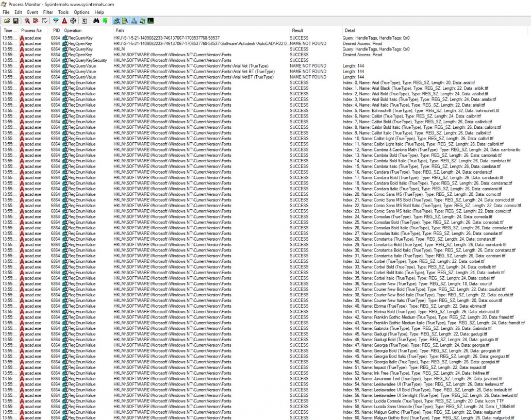The height and width of the screenshot is (420, 531).
Task: Toggle the Autoscroll toolbar icon
Action: point(36,21)
